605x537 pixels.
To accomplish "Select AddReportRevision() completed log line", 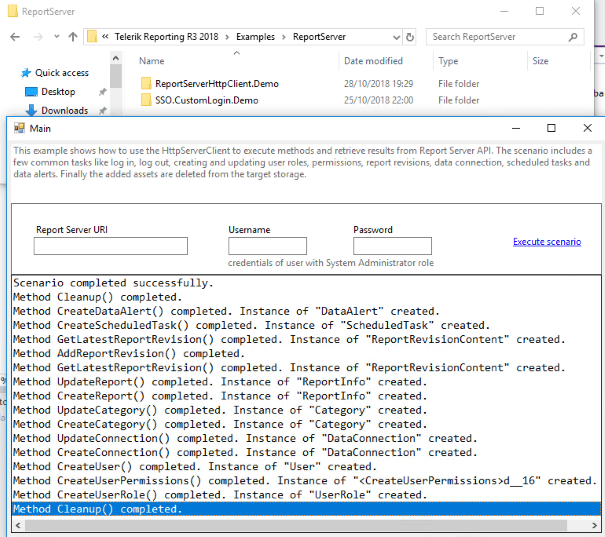I will pyautogui.click(x=306, y=354).
